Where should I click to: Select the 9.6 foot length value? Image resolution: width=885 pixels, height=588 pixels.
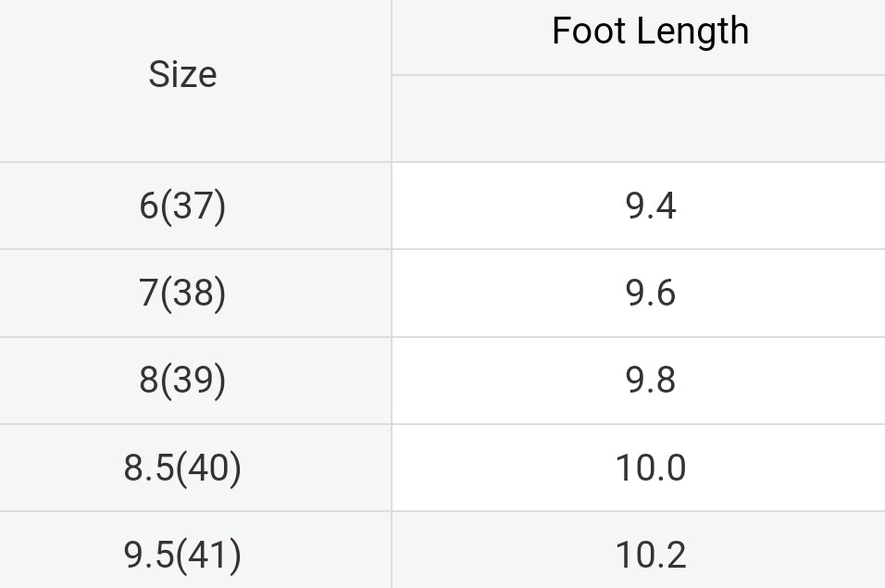651,294
